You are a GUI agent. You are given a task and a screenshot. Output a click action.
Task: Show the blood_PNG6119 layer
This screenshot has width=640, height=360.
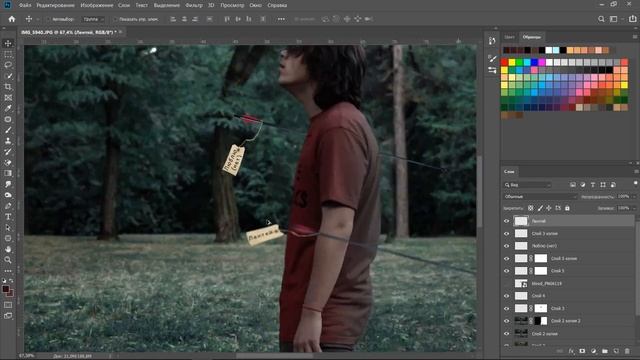point(507,283)
